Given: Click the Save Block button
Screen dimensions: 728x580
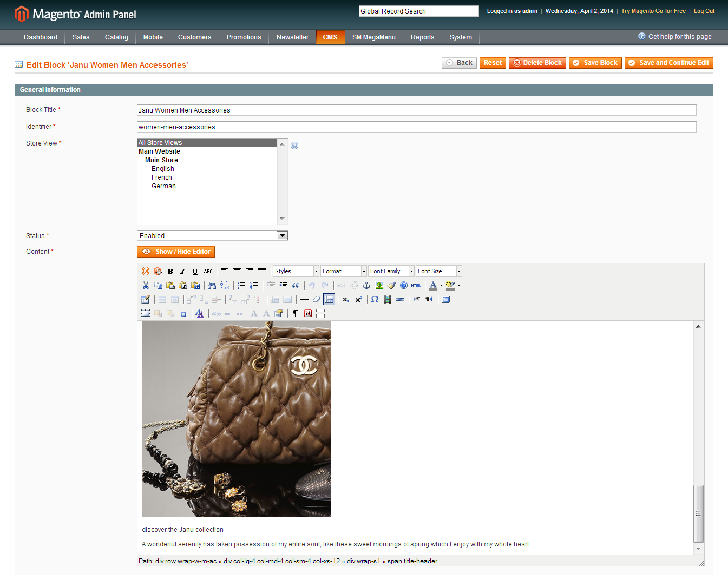Looking at the screenshot, I should [x=595, y=63].
